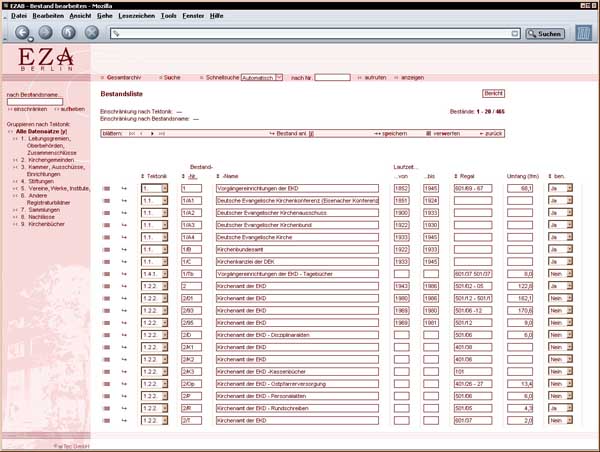
Task: Click list icon of EKD Tagebücher row
Action: (x=107, y=274)
